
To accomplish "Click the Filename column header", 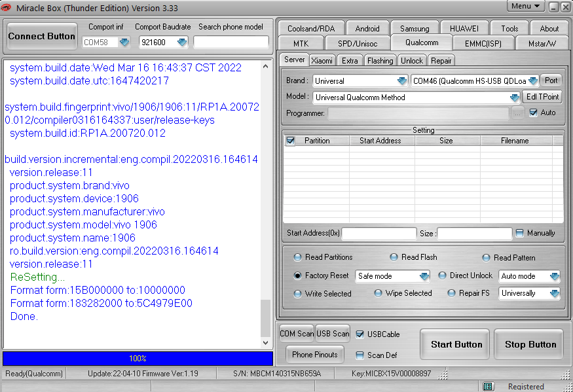I will coord(516,141).
